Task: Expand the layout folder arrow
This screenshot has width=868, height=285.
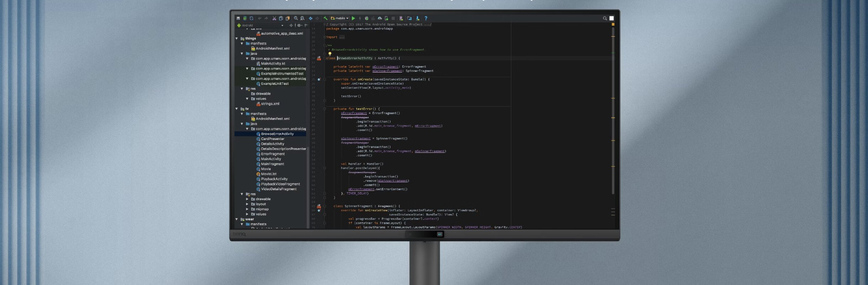Action: [247, 204]
